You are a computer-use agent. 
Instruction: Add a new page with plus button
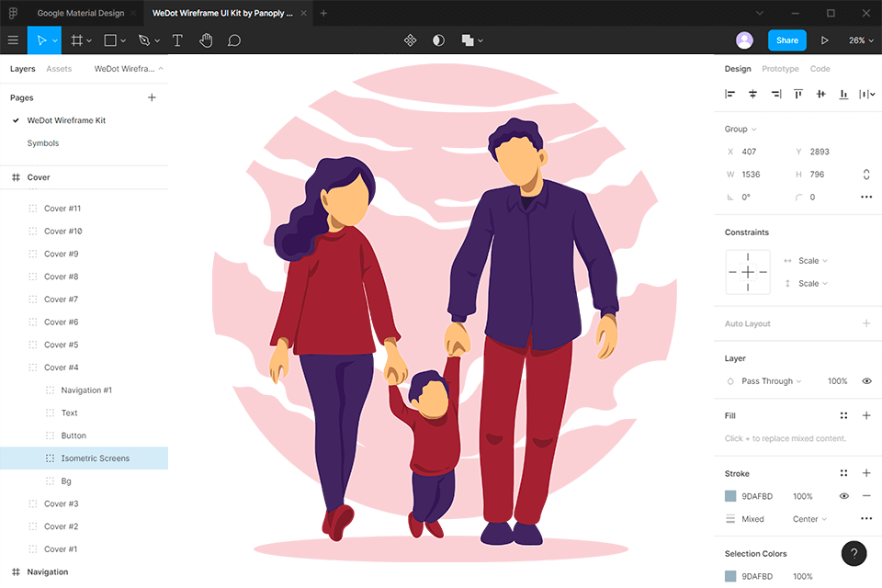(x=152, y=97)
